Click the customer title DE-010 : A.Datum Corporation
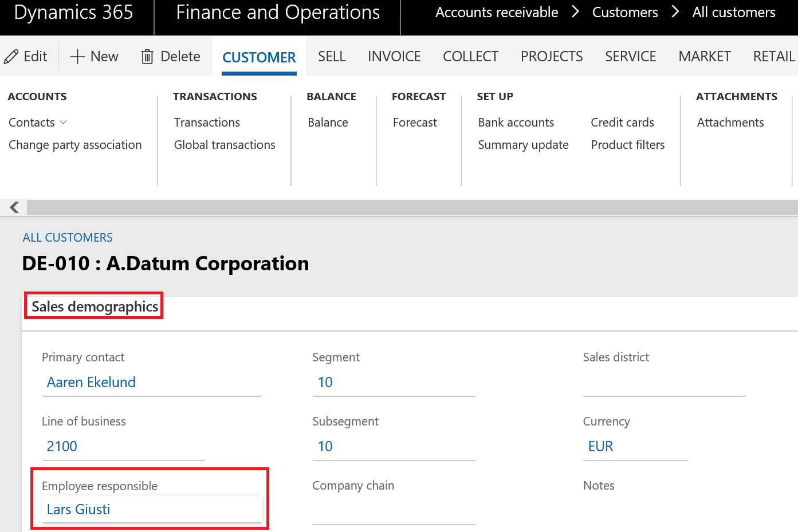 (166, 263)
